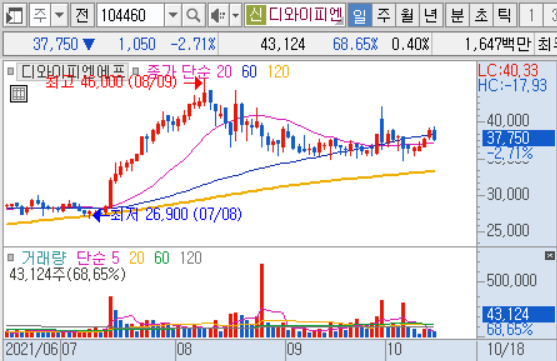The height and width of the screenshot is (361, 557).
Task: Click the grid data table icon
Action: [18, 94]
